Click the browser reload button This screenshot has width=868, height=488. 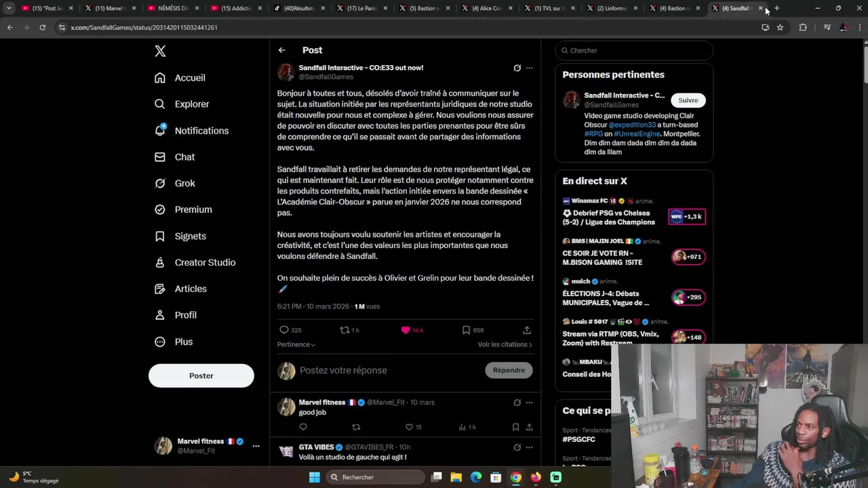coord(42,27)
